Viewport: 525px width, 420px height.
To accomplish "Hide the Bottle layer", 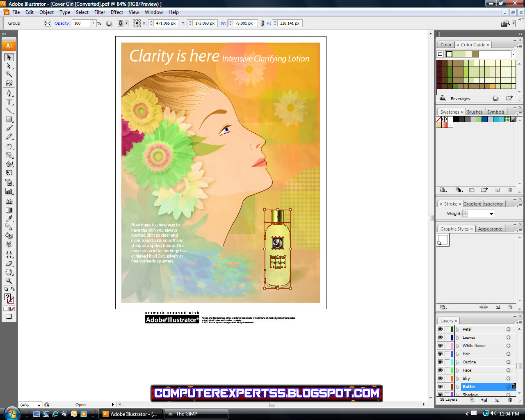I will coord(441,386).
